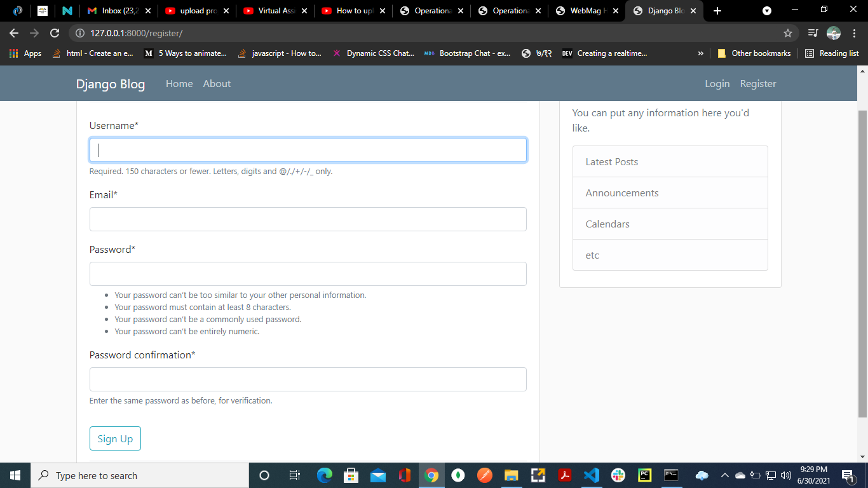
Task: Launch PyCharm from the taskbar
Action: [x=644, y=475]
